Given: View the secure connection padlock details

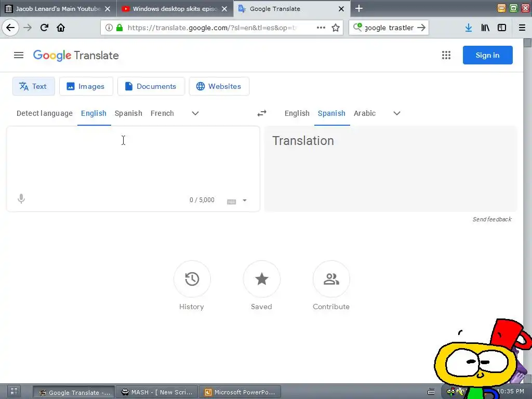Looking at the screenshot, I should click(119, 28).
